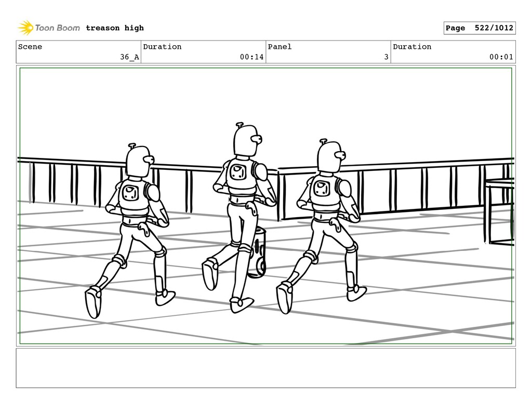
Task: Select the Scene label text
Action: 30,46
